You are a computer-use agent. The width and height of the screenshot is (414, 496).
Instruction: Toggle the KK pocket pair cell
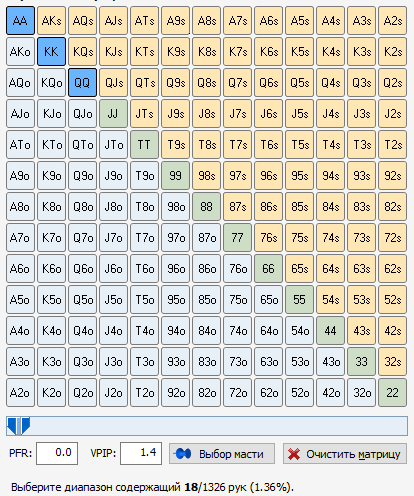pyautogui.click(x=51, y=52)
